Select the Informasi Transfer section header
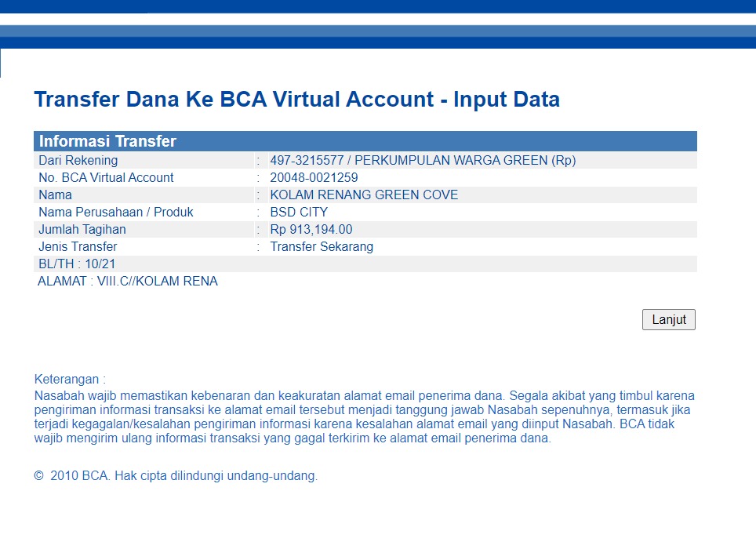756x560 pixels. (108, 141)
